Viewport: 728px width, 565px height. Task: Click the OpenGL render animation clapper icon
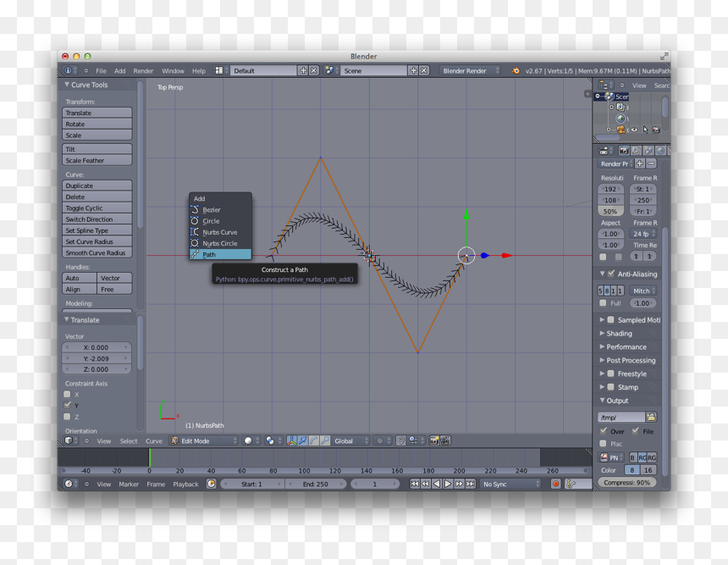pos(445,440)
